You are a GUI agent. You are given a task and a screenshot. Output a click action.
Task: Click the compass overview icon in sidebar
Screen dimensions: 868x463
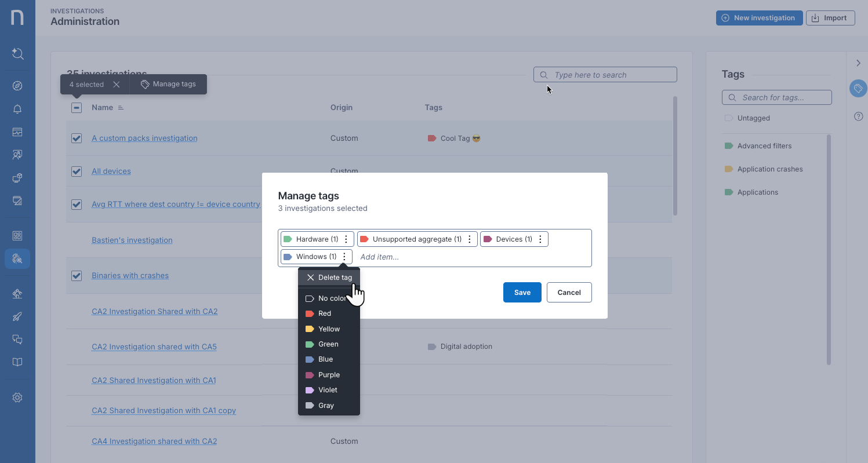17,85
